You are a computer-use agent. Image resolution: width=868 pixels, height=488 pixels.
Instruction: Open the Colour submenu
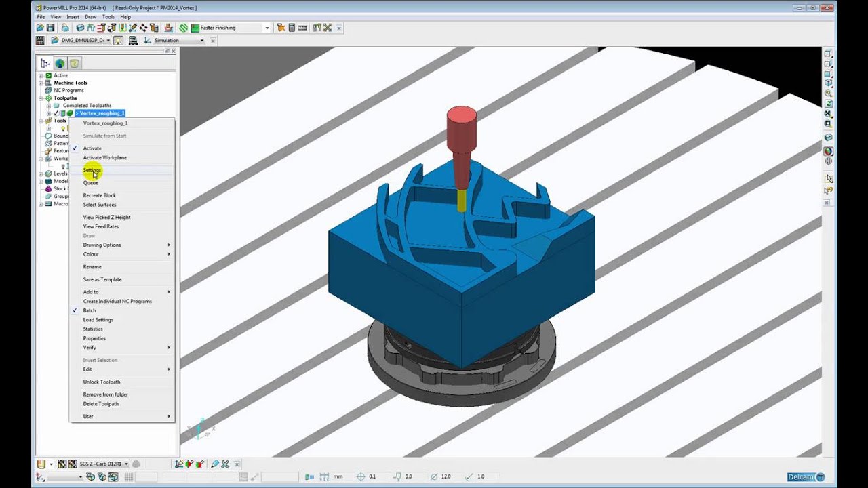(x=91, y=254)
